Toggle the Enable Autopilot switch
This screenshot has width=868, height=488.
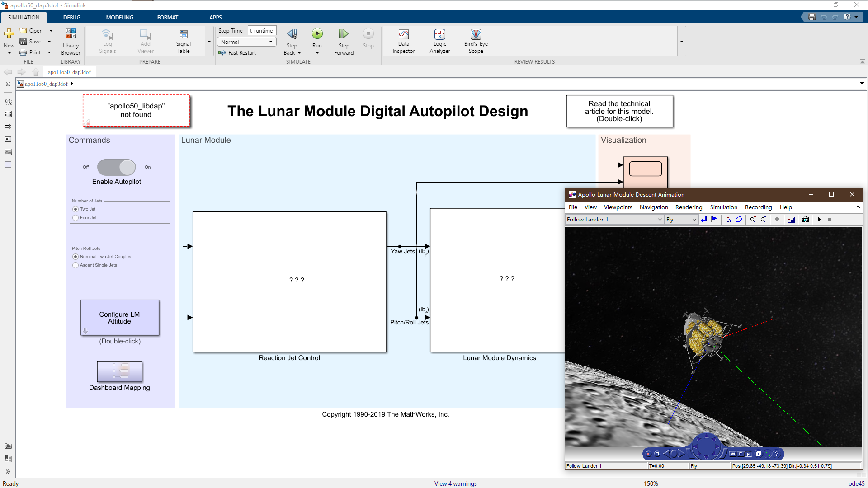117,167
